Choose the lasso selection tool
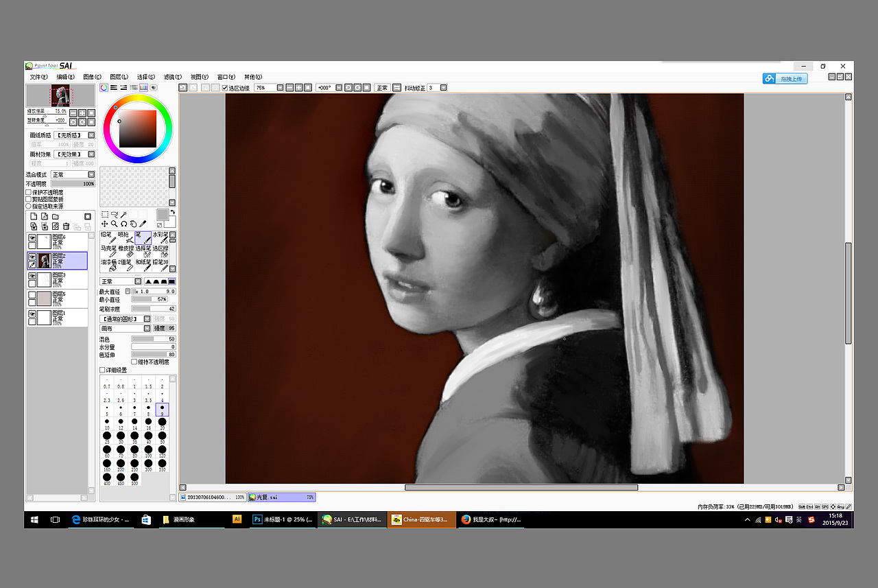 point(115,215)
